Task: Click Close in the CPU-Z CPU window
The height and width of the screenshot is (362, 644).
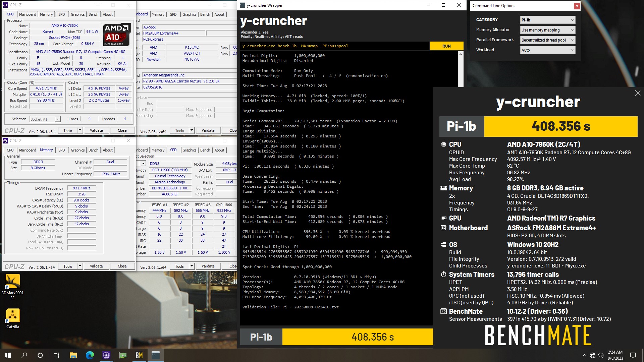Action: click(122, 130)
